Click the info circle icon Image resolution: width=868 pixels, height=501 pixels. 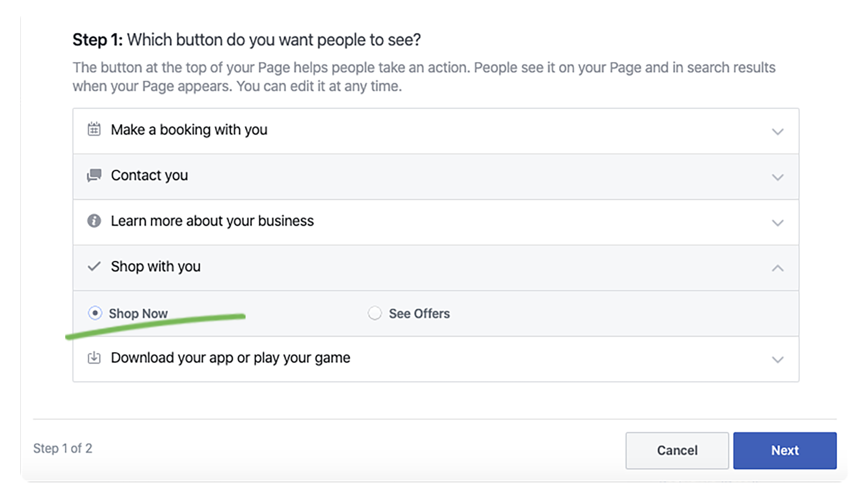(x=94, y=220)
